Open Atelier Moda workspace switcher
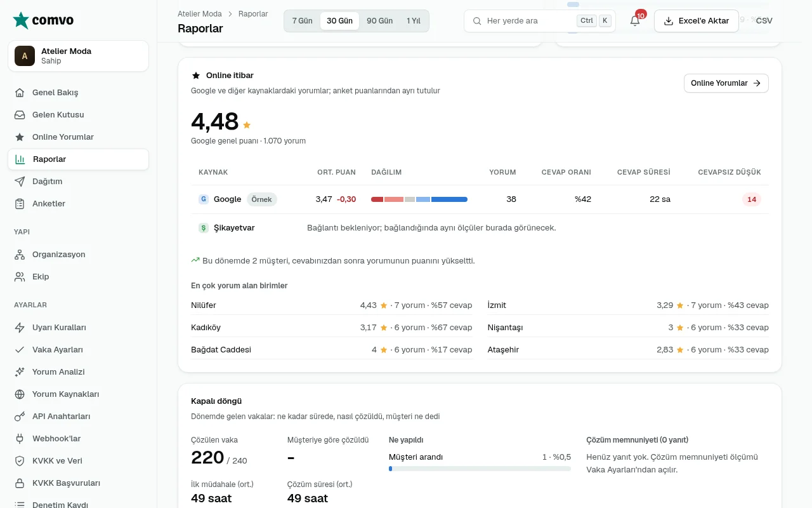 (x=79, y=56)
